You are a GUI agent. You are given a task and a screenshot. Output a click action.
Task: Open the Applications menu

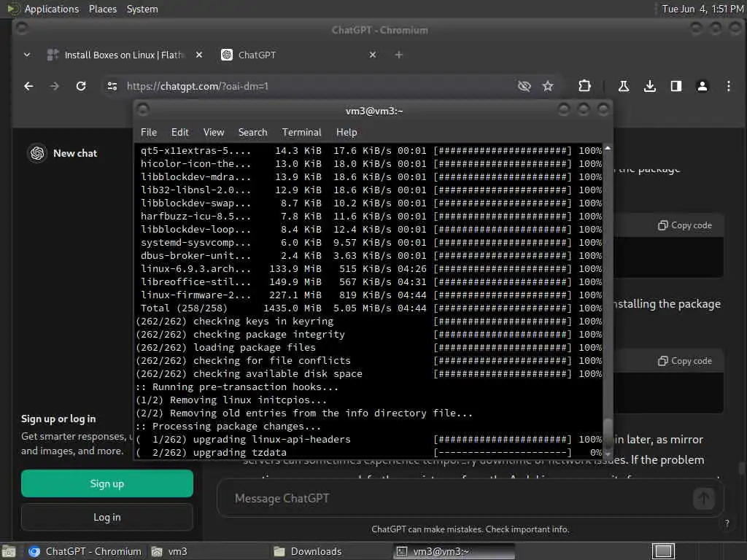[52, 9]
